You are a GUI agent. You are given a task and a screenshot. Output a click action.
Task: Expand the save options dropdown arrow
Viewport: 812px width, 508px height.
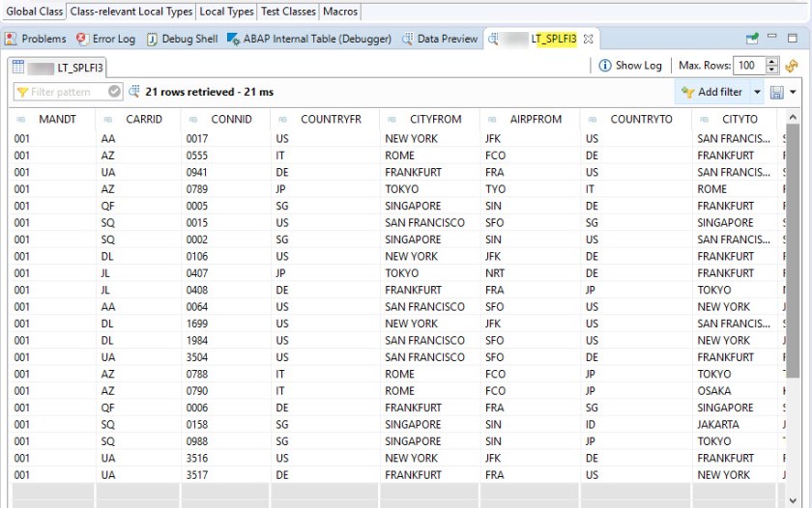[793, 92]
